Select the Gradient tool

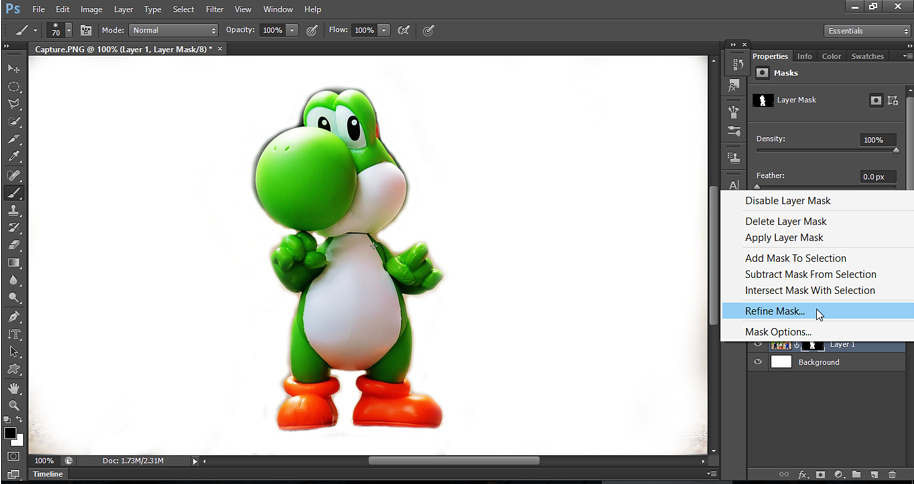tap(13, 263)
